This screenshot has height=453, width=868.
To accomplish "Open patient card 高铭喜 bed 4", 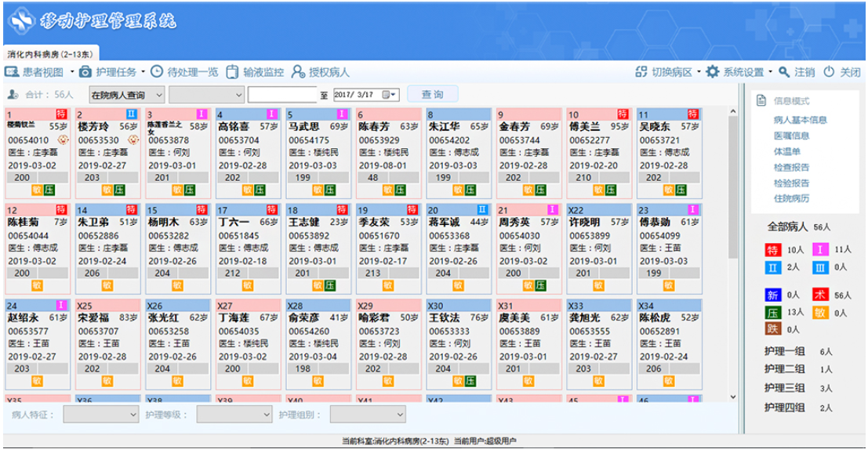I will coord(248,153).
